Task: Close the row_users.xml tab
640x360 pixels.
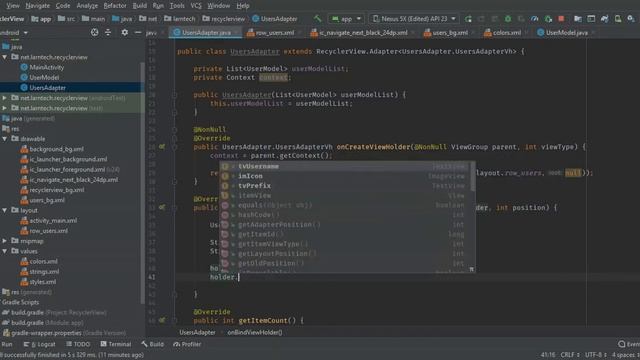Action: coord(300,33)
